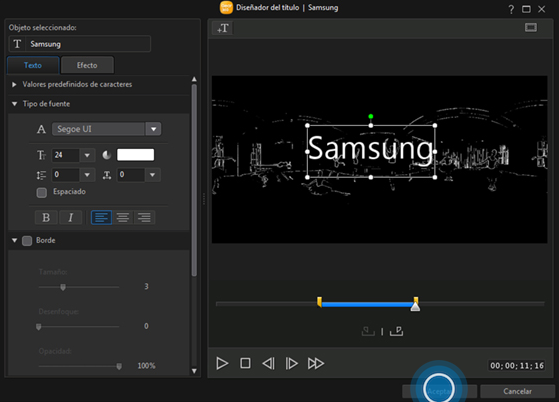Toggle italic formatting
The width and height of the screenshot is (559, 402).
point(71,217)
